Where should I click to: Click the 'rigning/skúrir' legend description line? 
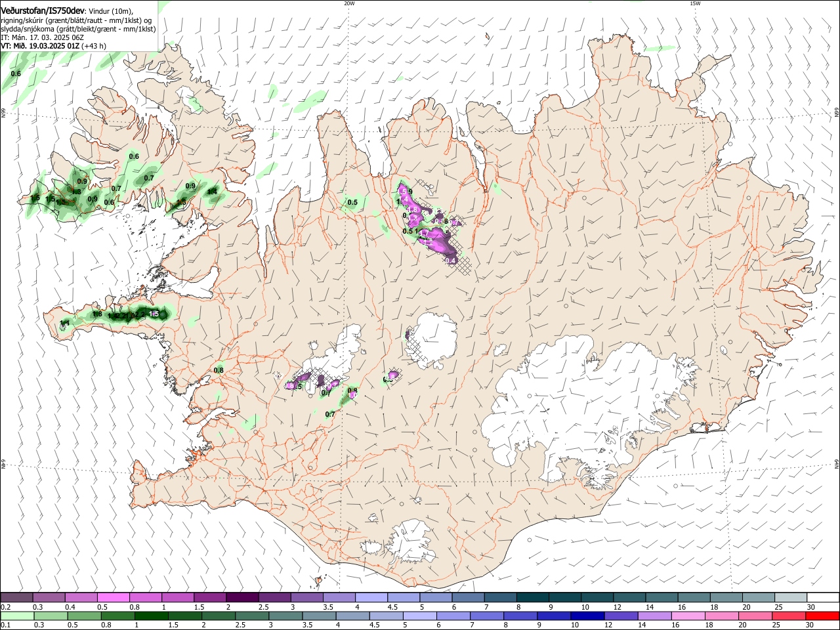pyautogui.click(x=77, y=20)
